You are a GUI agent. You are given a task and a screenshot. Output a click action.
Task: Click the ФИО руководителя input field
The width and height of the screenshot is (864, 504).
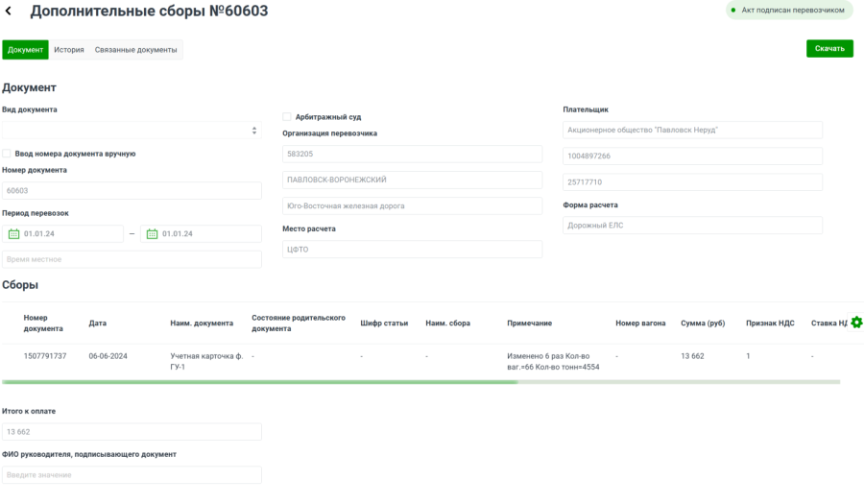[x=132, y=475]
